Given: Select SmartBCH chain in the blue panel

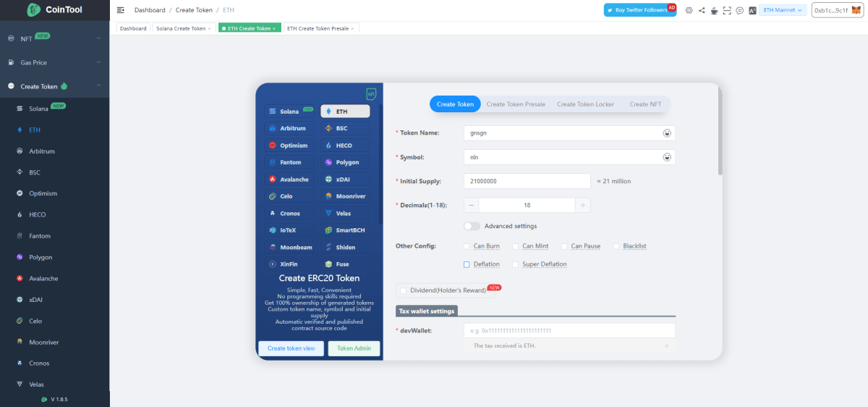Looking at the screenshot, I should pyautogui.click(x=345, y=230).
